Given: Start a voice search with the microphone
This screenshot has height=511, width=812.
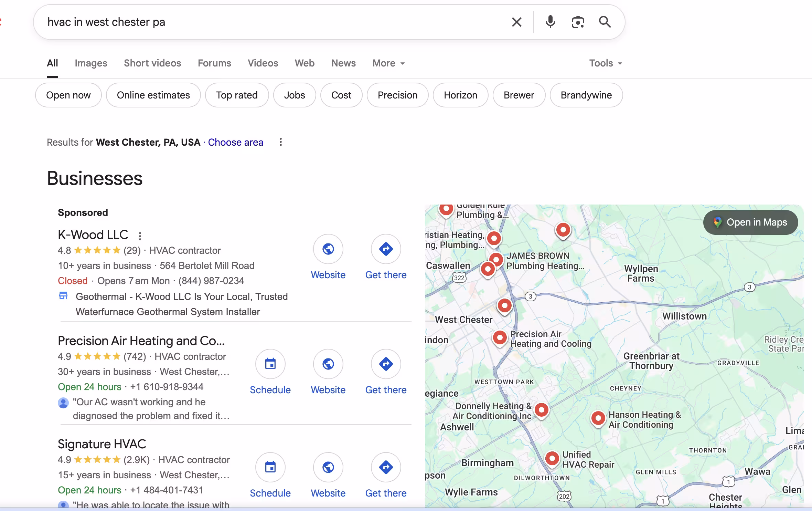Looking at the screenshot, I should pyautogui.click(x=550, y=22).
